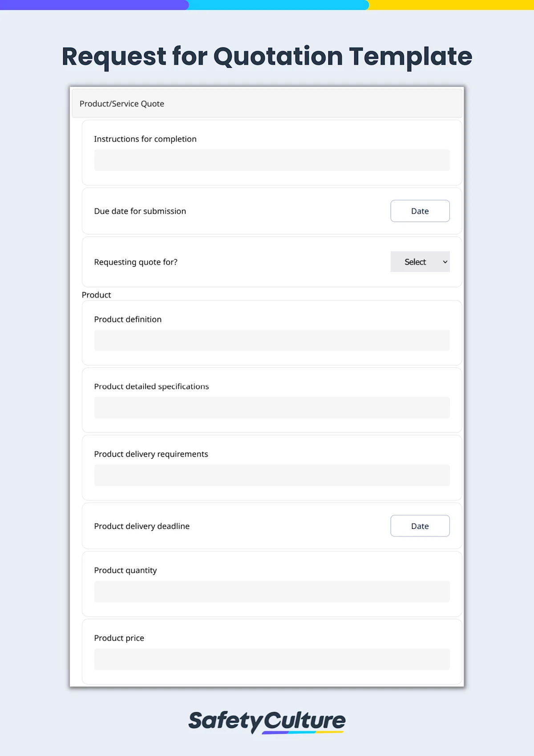The width and height of the screenshot is (534, 756).
Task: Click the Product price input field
Action: click(x=271, y=659)
